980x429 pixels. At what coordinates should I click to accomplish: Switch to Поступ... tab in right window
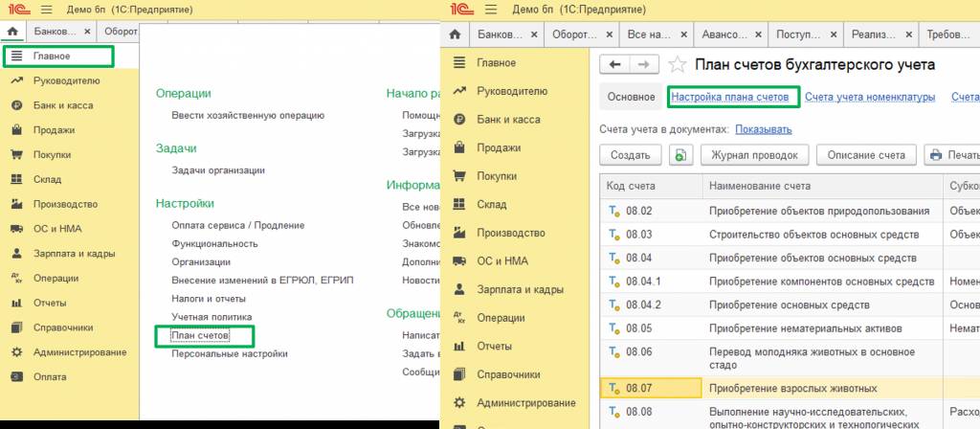click(798, 34)
